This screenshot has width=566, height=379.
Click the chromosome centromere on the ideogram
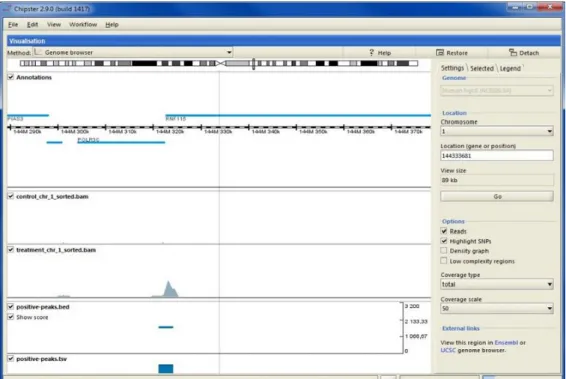[x=220, y=64]
